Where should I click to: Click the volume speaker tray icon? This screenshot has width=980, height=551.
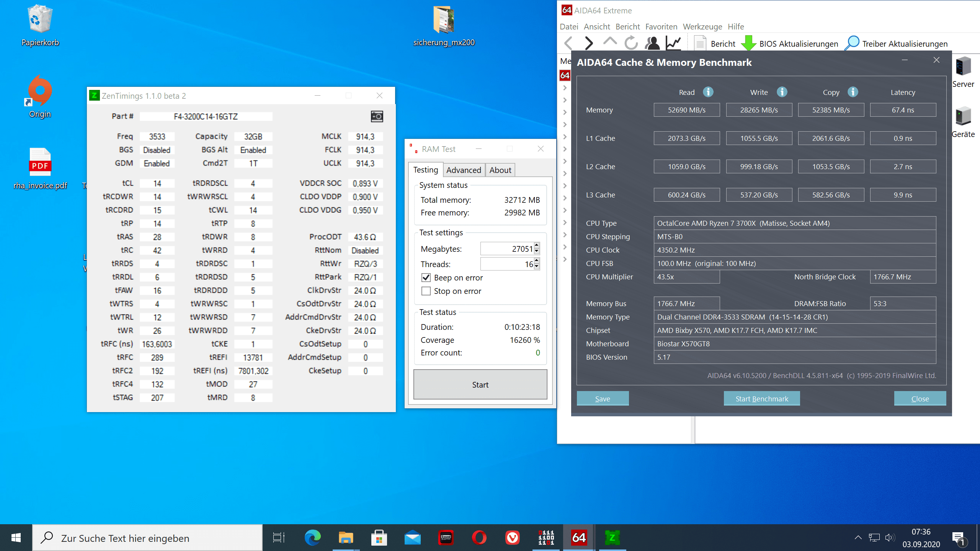(890, 538)
